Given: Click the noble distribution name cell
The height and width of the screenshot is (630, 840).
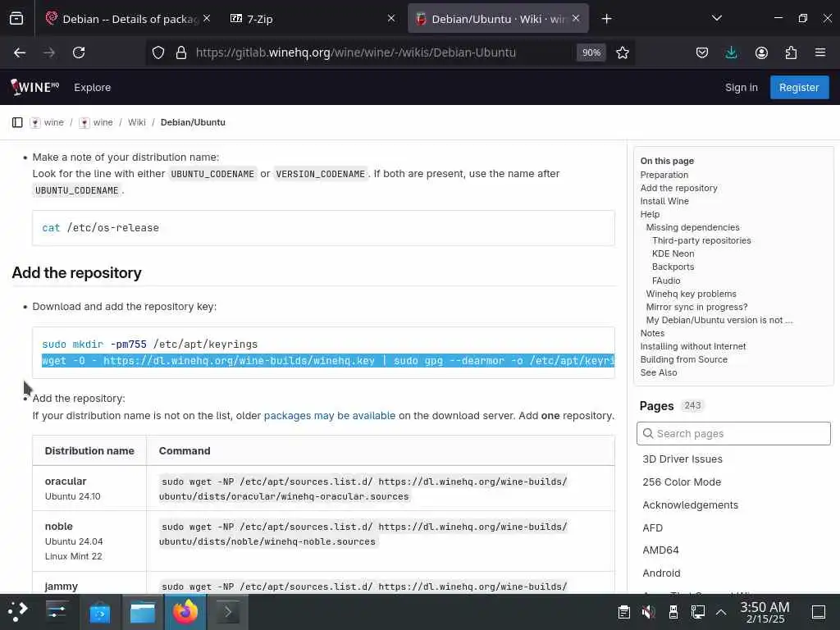Looking at the screenshot, I should click(89, 541).
